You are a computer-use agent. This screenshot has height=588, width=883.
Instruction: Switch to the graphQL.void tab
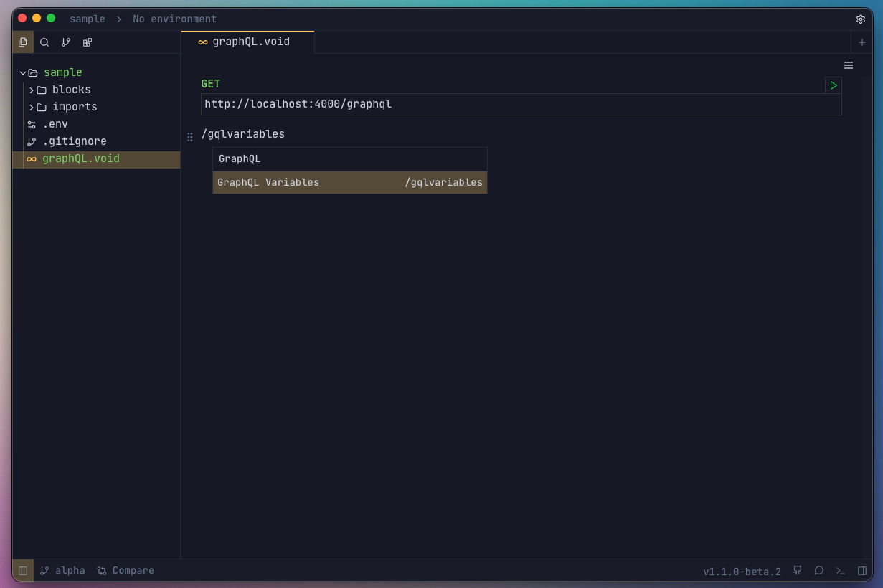pos(249,42)
